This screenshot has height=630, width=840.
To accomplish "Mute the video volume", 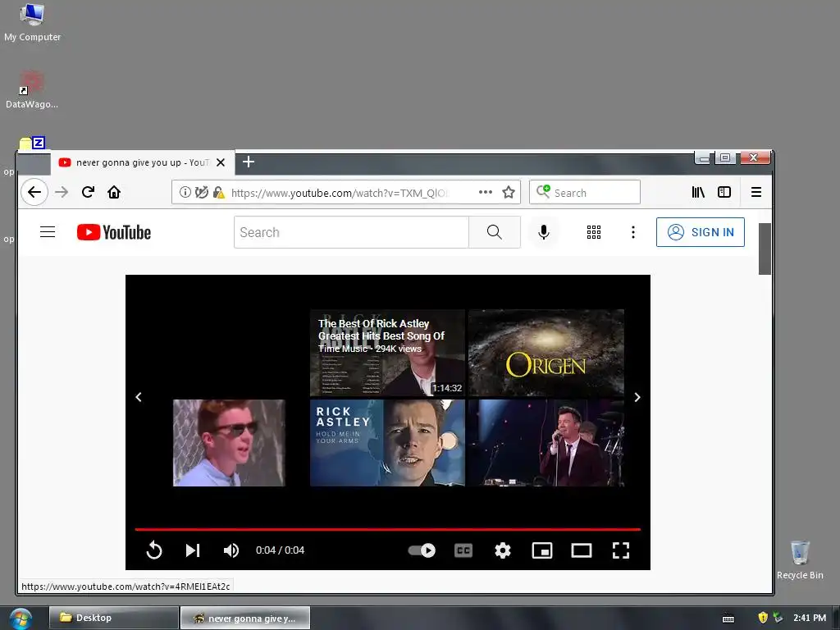I will pyautogui.click(x=231, y=550).
